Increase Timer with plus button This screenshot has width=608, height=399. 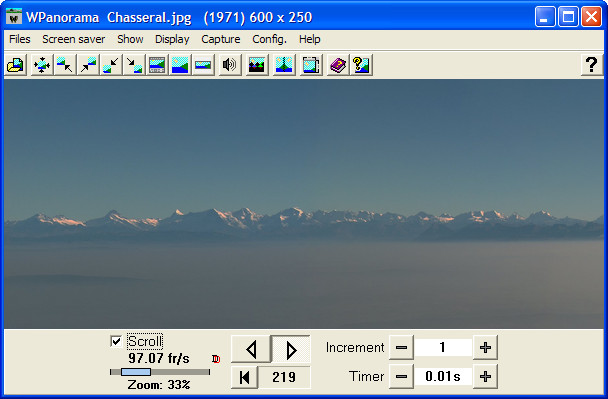click(485, 376)
